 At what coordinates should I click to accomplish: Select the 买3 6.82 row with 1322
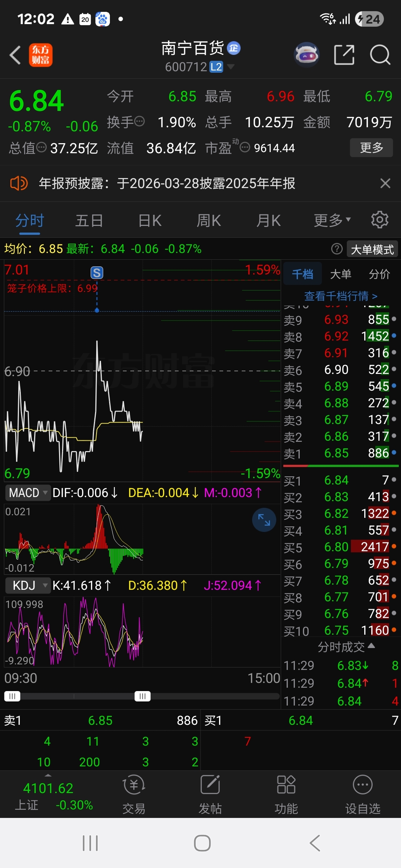point(340,514)
